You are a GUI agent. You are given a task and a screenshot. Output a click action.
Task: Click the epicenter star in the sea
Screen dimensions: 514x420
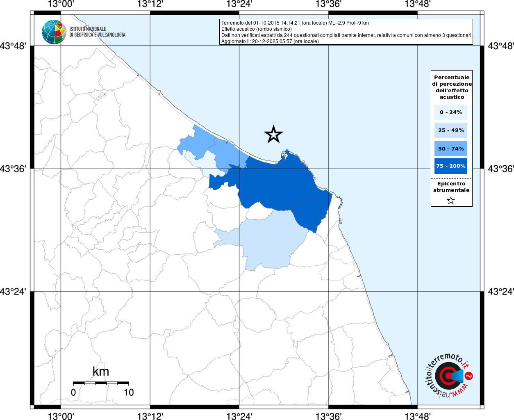tap(273, 135)
